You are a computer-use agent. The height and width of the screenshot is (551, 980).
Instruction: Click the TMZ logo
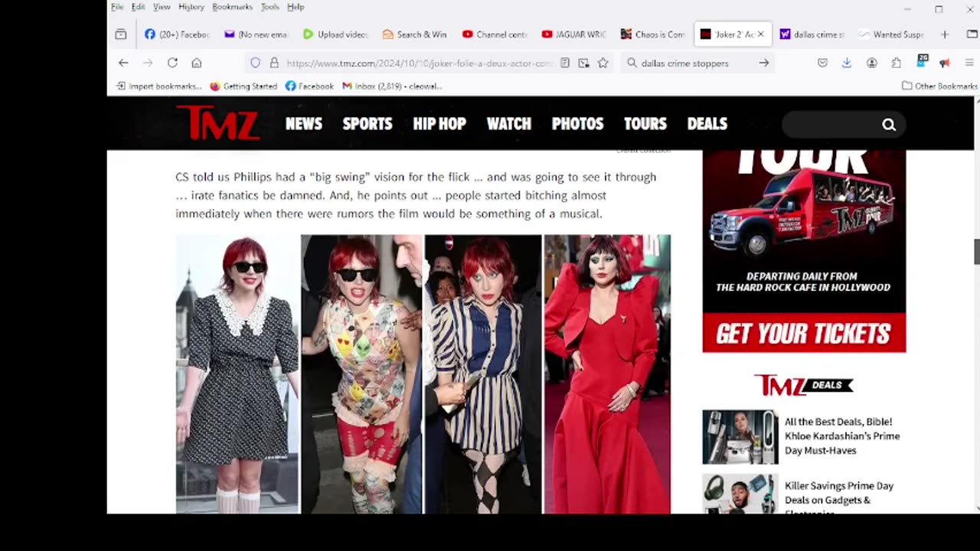[217, 122]
